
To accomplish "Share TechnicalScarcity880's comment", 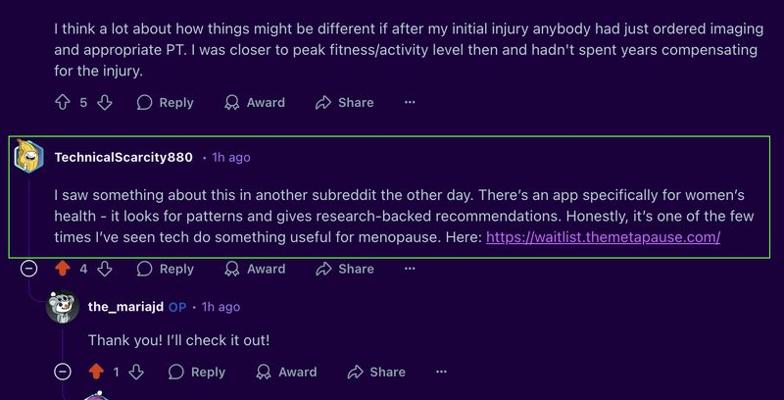I will [x=344, y=269].
